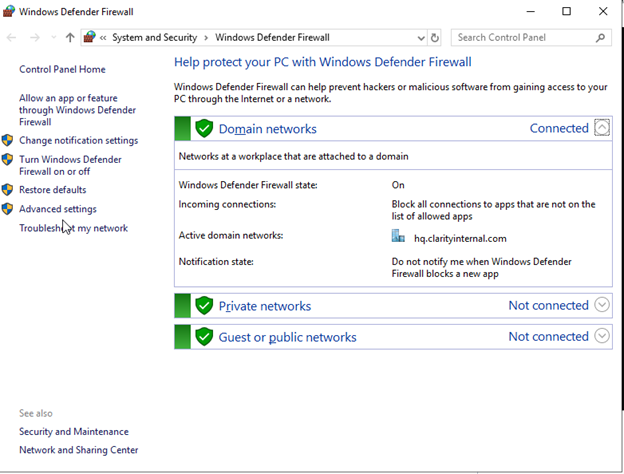Click Not connected status for Private networks
The height and width of the screenshot is (474, 624).
point(549,306)
